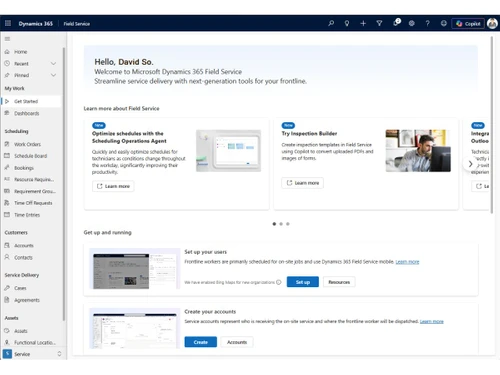
Task: Expand the Pinned list chevron
Action: 53,75
